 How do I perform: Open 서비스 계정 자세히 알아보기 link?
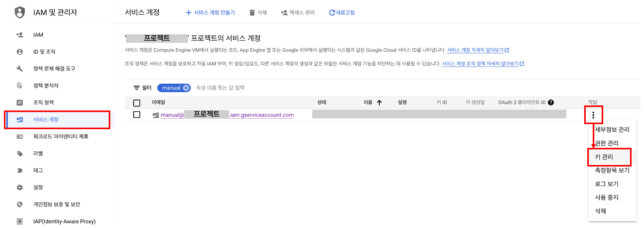475,50
